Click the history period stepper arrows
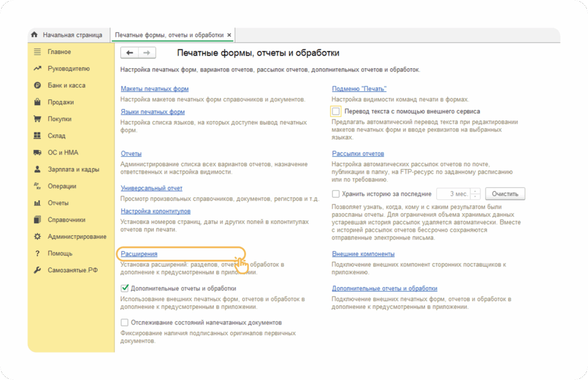 coord(475,194)
